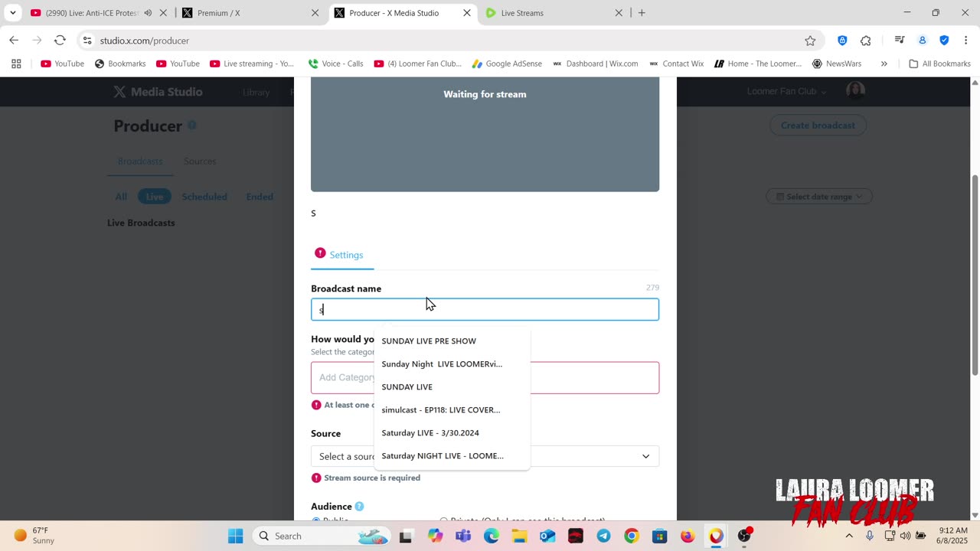Open the Google AdSense bookmark

point(507,64)
